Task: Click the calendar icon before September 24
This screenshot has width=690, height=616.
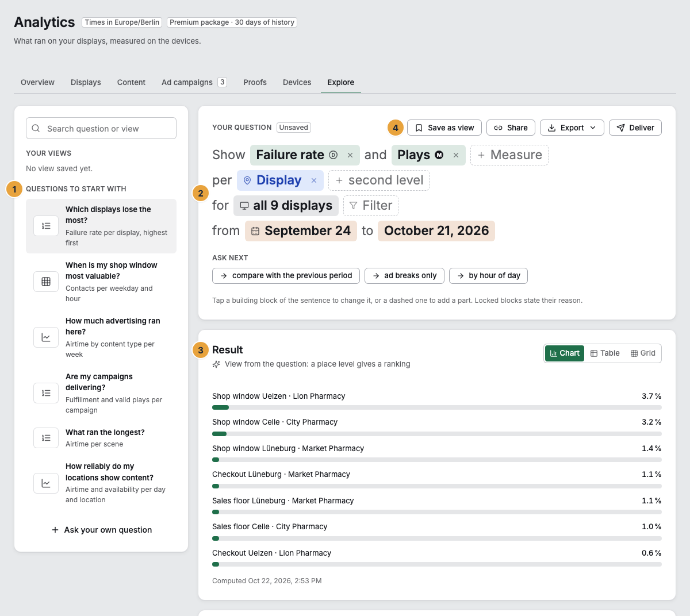Action: tap(255, 231)
